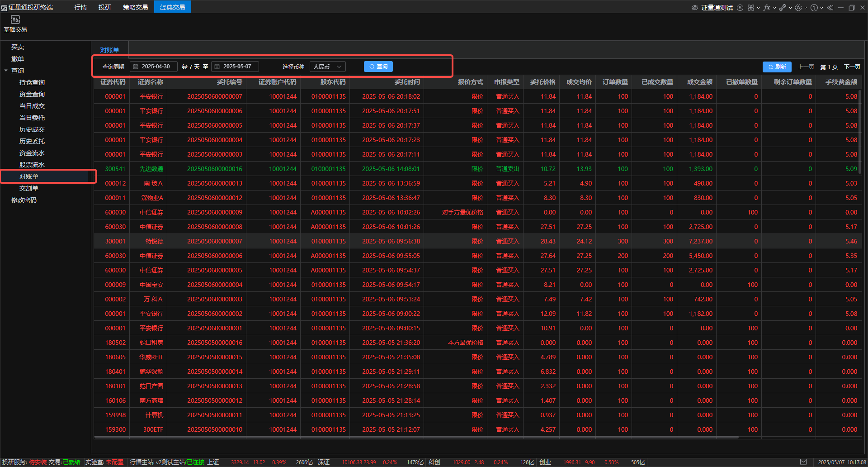868x467 pixels.
Task: Open the 行情 menu
Action: click(80, 7)
